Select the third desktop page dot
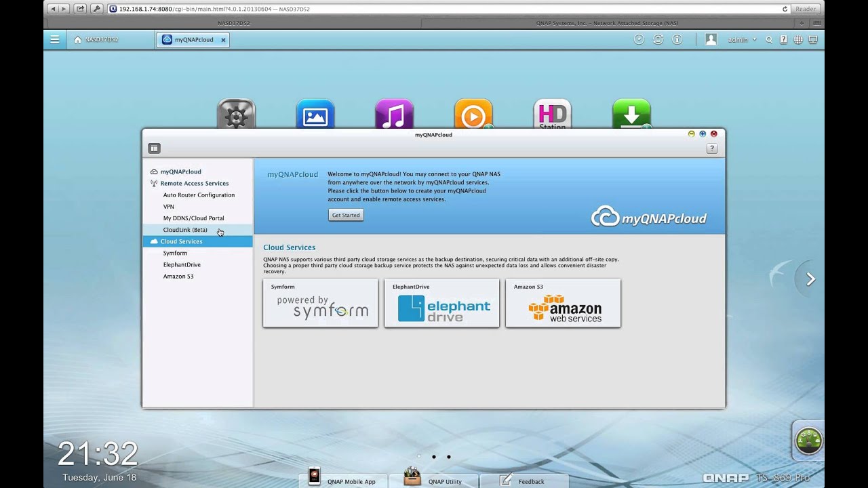This screenshot has width=868, height=488. point(449,457)
